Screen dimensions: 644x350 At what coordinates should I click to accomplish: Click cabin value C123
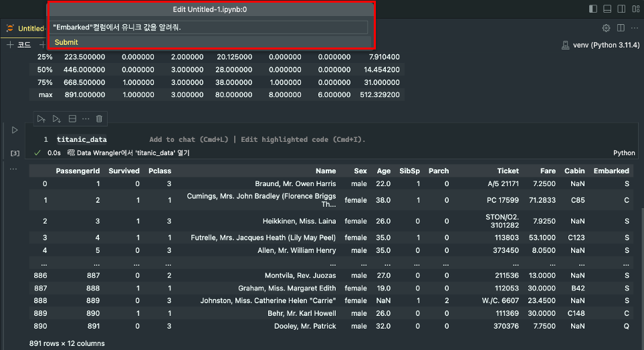[576, 238]
